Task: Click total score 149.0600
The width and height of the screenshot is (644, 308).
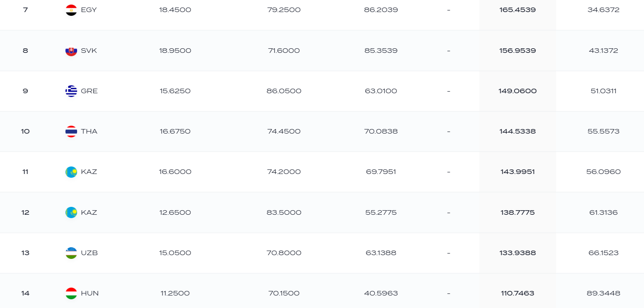Action: click(x=518, y=91)
